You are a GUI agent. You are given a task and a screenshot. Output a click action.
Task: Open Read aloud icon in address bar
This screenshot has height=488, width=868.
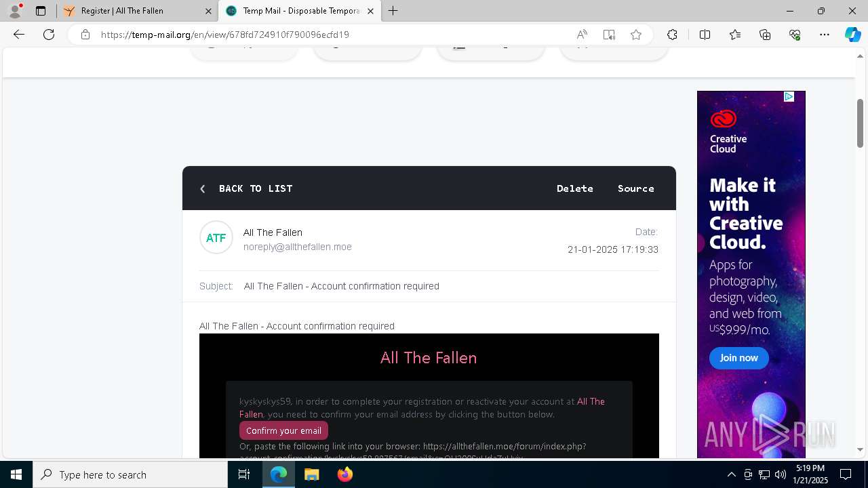click(582, 35)
